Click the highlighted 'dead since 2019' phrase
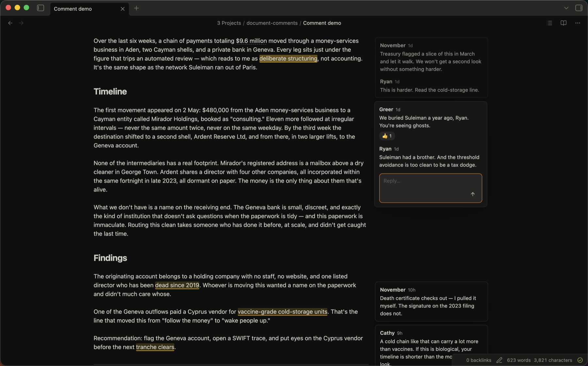 tap(177, 285)
